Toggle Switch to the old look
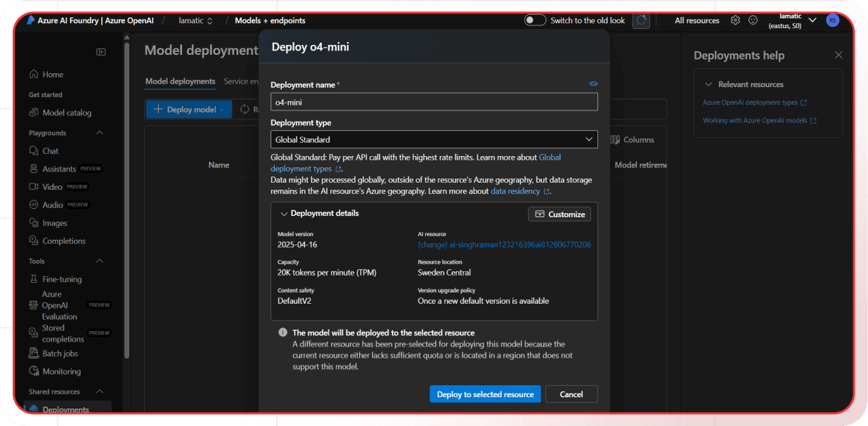 click(x=535, y=20)
